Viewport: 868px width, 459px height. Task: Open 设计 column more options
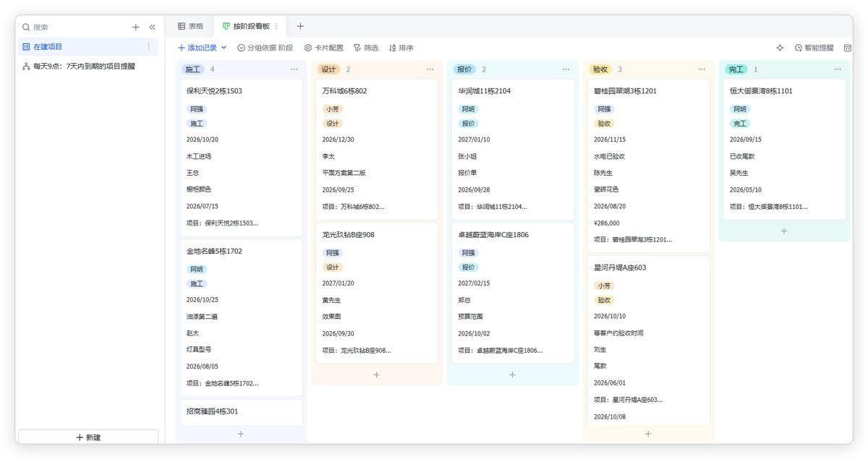[430, 69]
